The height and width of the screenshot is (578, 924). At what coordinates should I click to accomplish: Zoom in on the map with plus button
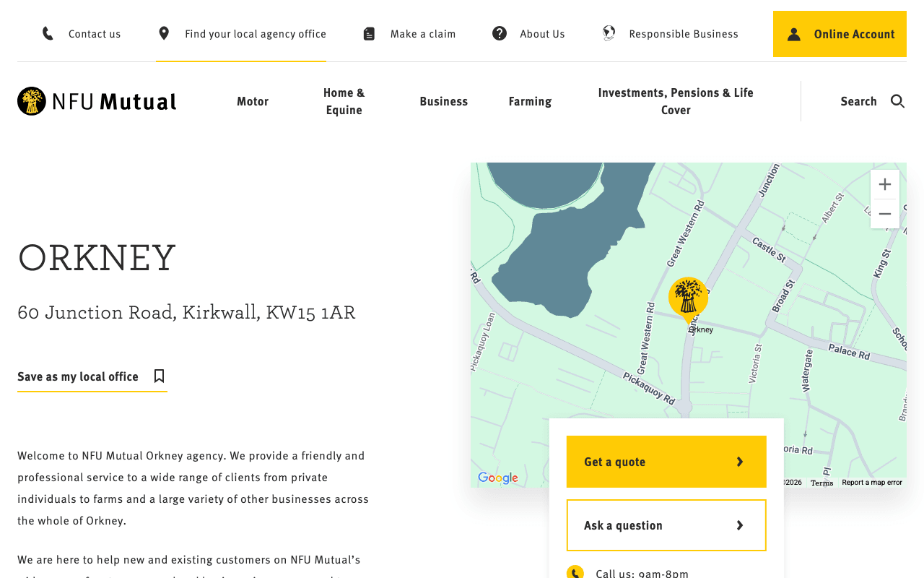[885, 185]
